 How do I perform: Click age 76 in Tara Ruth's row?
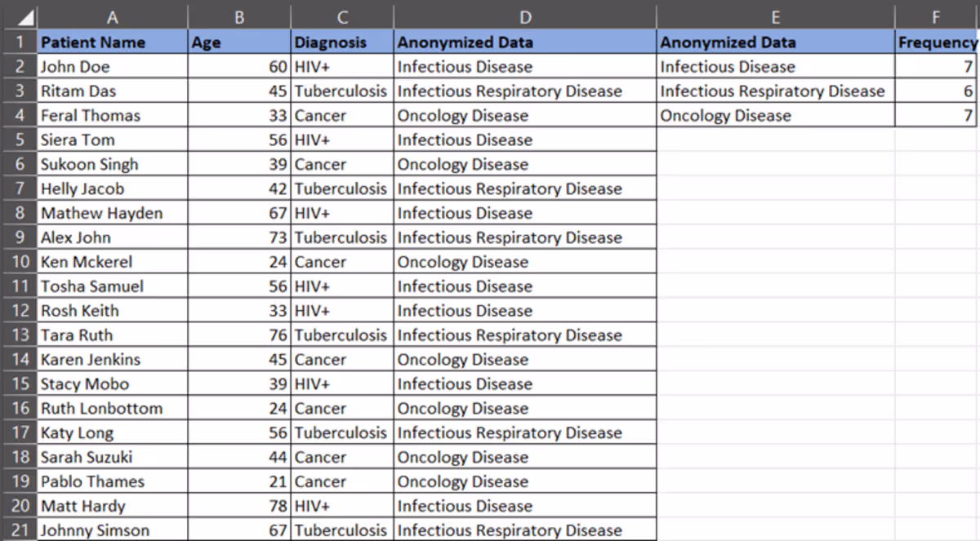pos(239,335)
